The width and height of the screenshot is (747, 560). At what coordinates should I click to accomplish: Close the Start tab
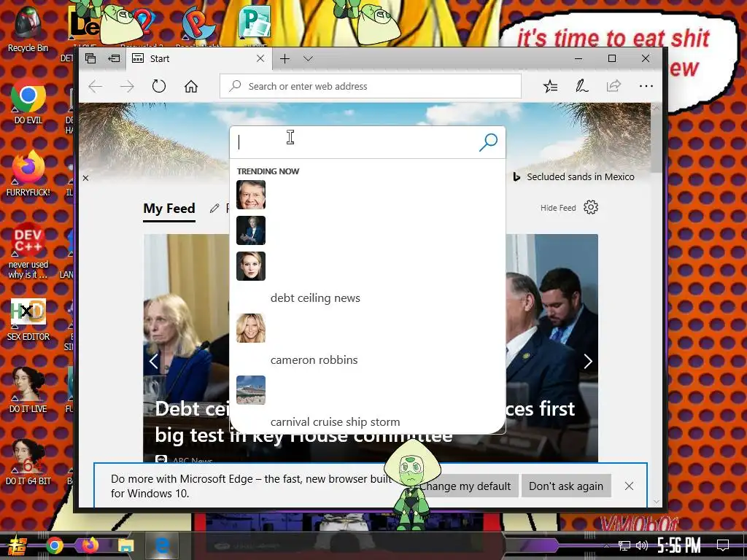(x=260, y=58)
